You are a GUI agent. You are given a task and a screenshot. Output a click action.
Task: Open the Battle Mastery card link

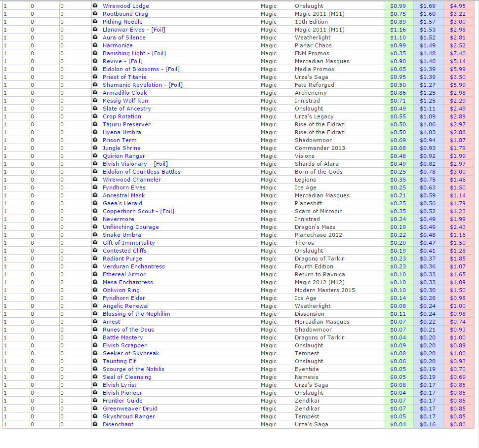click(123, 337)
